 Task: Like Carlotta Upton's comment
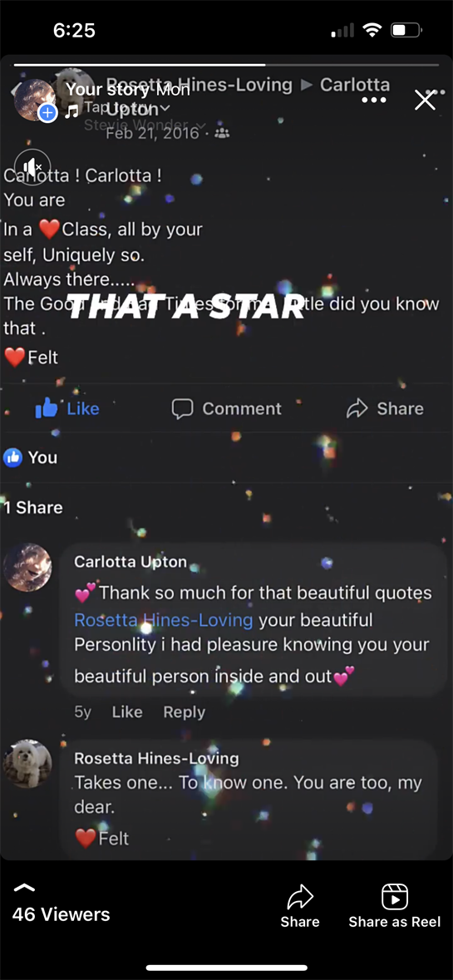(x=127, y=712)
